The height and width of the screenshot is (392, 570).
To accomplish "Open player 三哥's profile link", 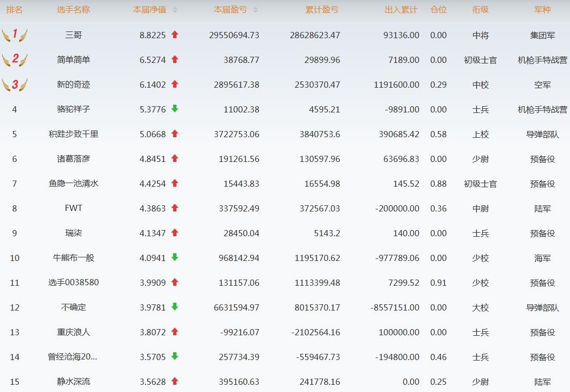I will [73, 35].
